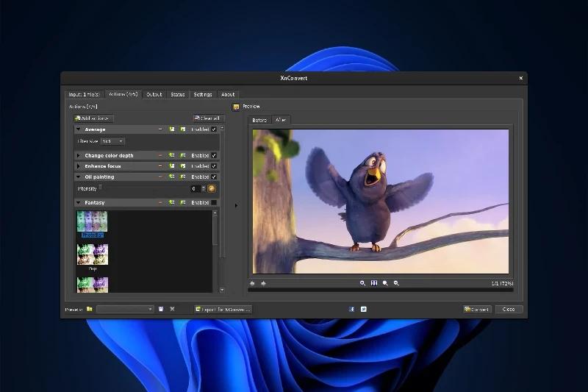Click the 1/1 (72%) zoom status text
This screenshot has height=392, width=588.
(502, 284)
